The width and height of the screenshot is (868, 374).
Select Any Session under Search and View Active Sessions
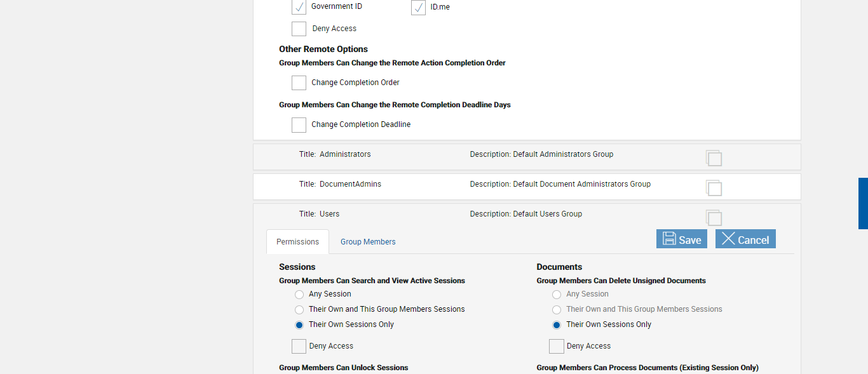(x=299, y=295)
